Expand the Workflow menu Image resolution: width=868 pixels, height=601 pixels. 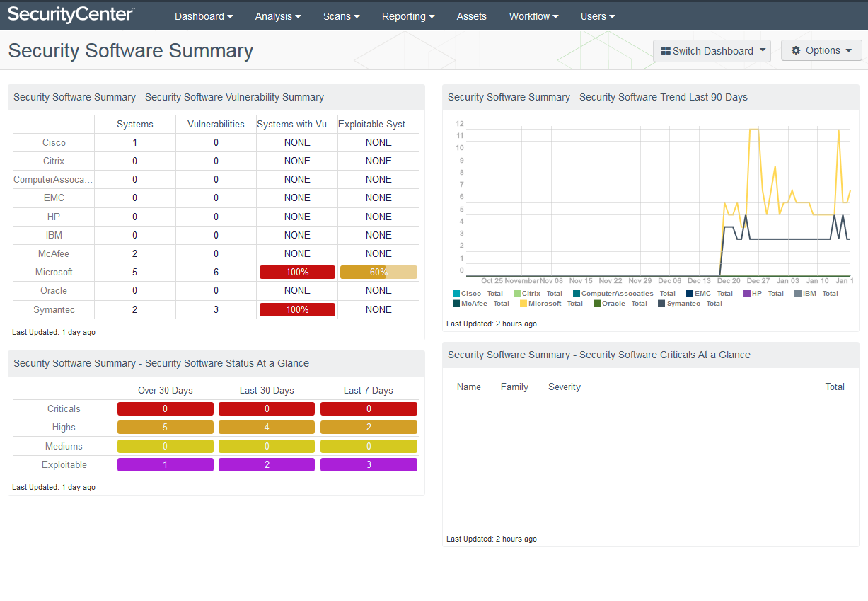(533, 16)
